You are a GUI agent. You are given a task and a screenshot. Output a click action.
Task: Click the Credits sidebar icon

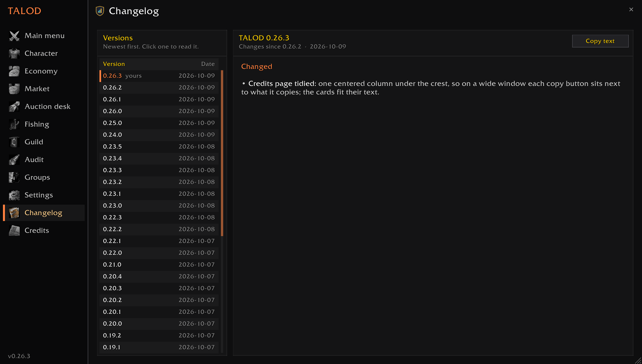14,231
